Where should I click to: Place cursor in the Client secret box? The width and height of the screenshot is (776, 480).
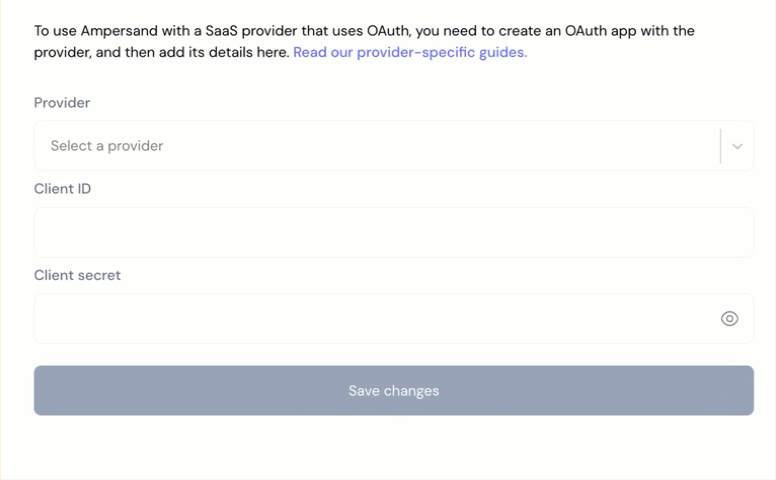click(393, 318)
